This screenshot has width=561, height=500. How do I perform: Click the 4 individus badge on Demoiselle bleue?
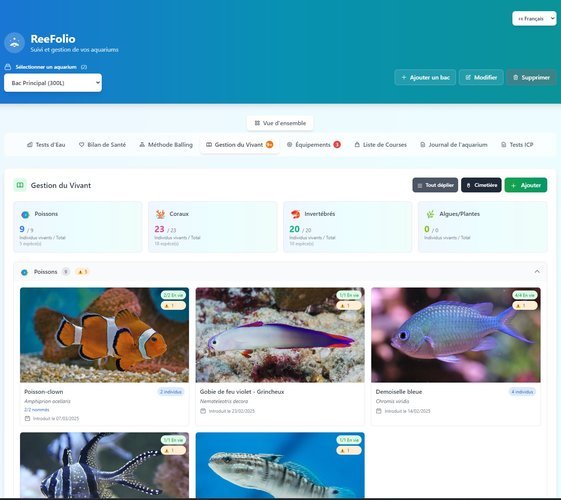coord(522,392)
